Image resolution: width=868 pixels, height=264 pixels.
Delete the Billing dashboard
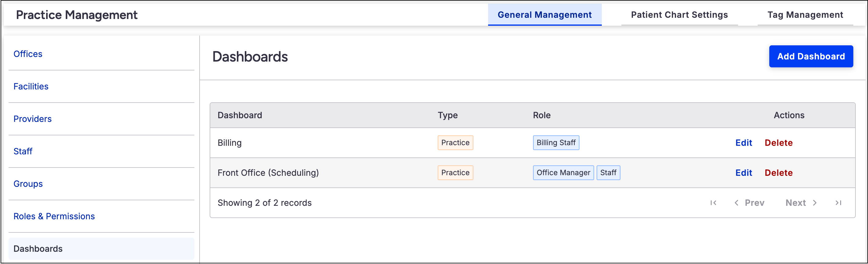[x=778, y=143]
